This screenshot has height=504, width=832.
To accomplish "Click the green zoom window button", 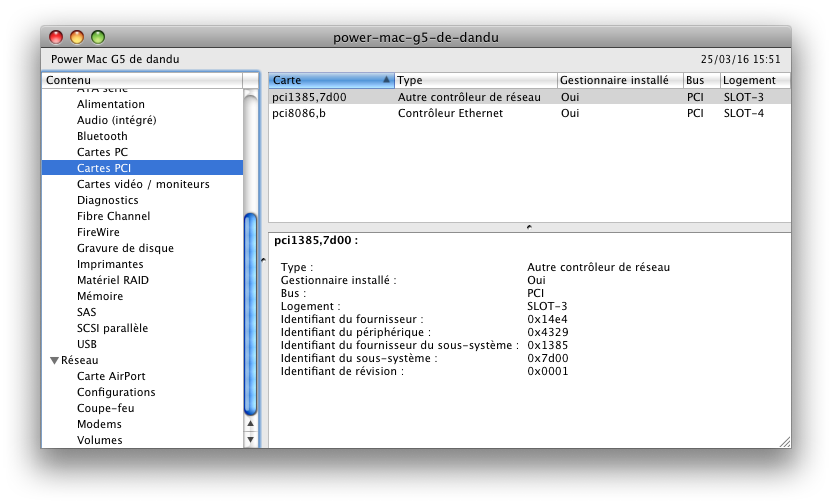I will [98, 37].
